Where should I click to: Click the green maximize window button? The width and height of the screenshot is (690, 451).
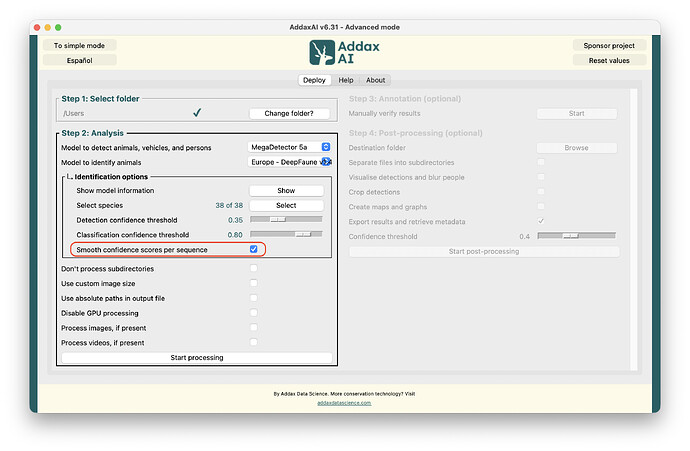point(58,27)
